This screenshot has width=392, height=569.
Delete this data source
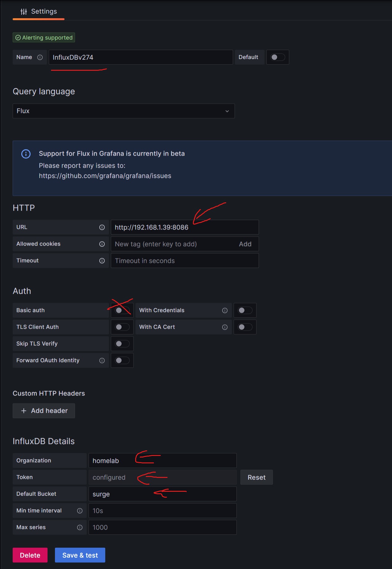[x=30, y=555]
